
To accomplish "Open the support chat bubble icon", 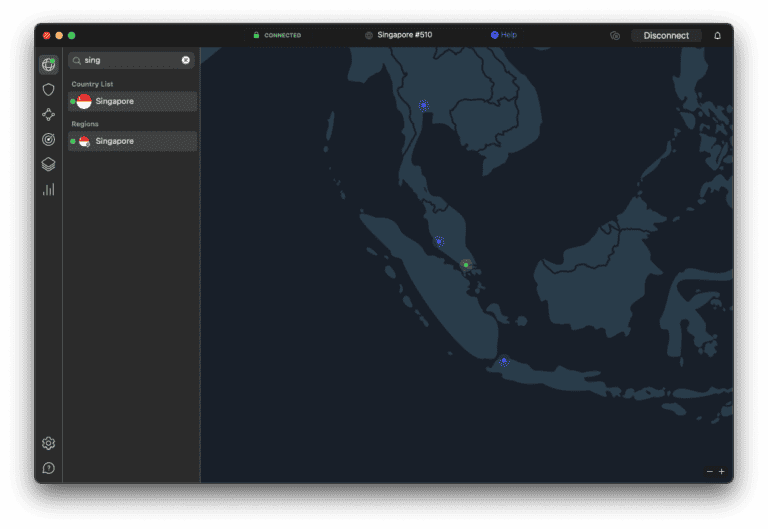I will 48,468.
